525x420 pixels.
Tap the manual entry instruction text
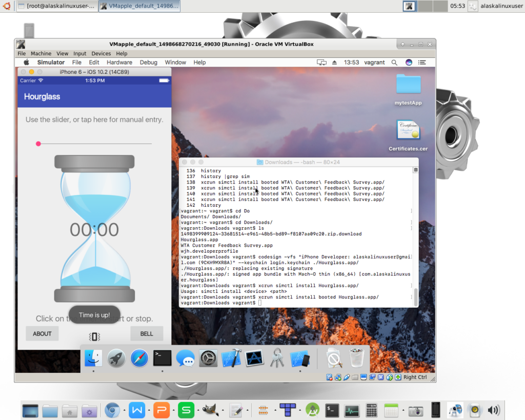[x=94, y=119]
